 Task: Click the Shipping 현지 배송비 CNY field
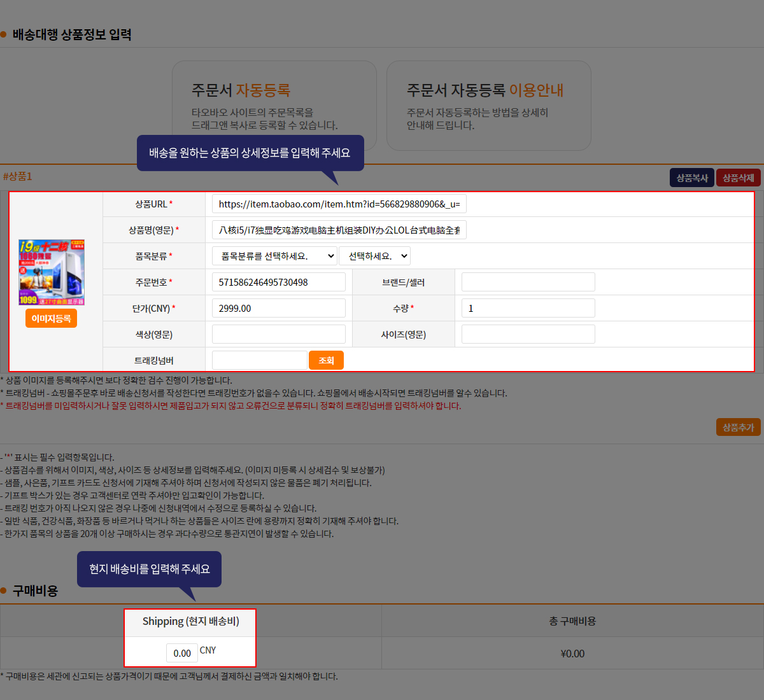pos(181,653)
